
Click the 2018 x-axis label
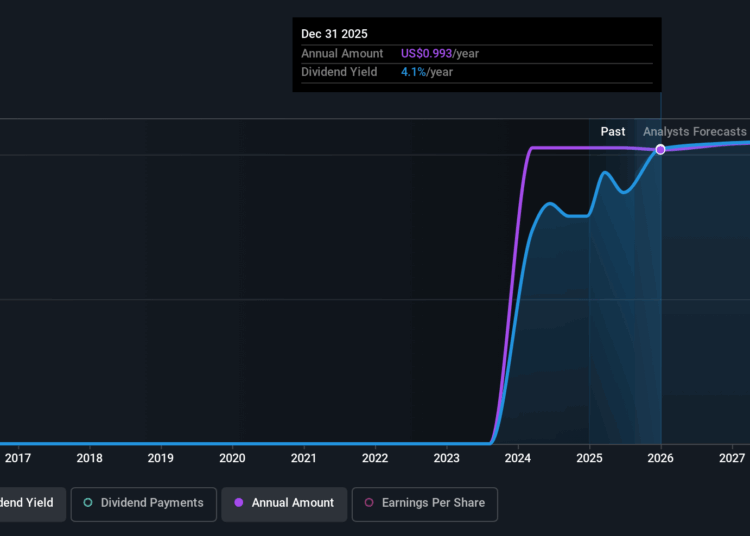[x=89, y=458]
